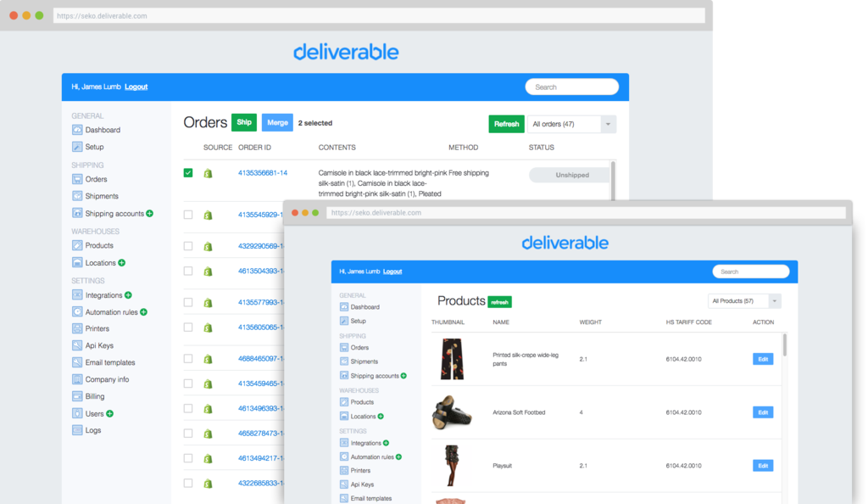Add location via green plus, back window
Screen dimensions: 868x504
pos(122,262)
